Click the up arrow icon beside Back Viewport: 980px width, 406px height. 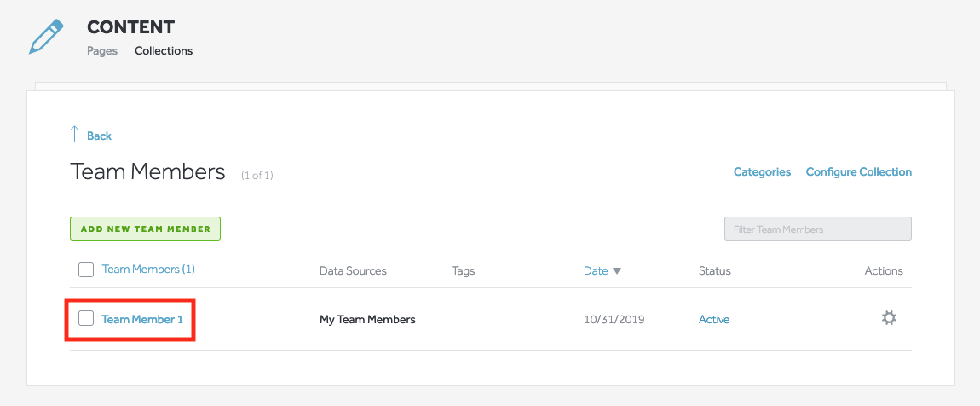coord(74,135)
